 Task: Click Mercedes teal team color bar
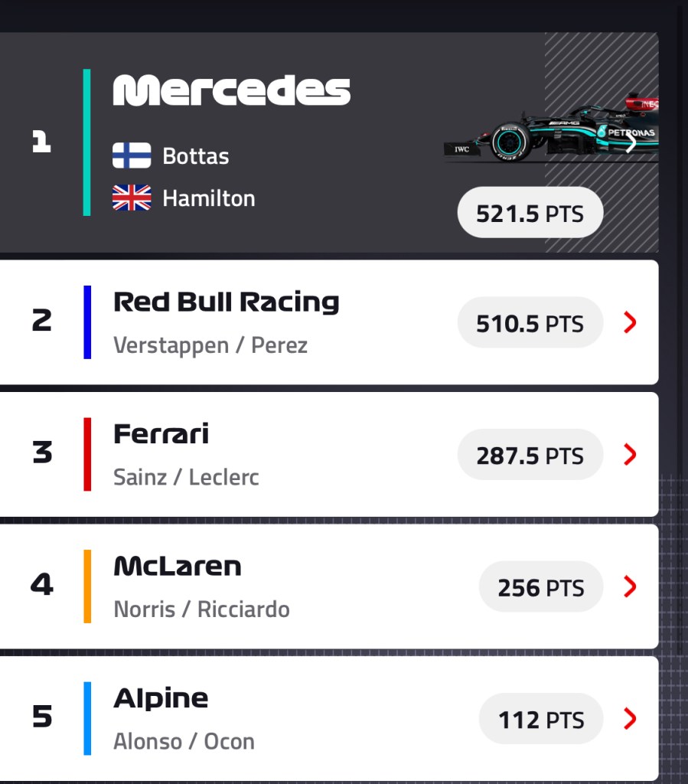point(87,142)
